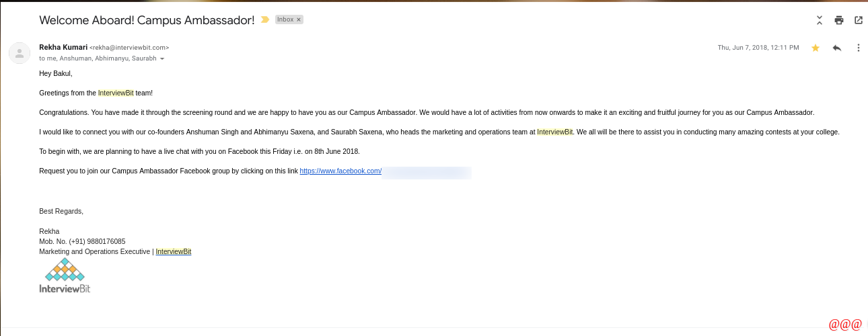Remove the Inbox label with its x
The width and height of the screenshot is (868, 336).
(x=299, y=20)
